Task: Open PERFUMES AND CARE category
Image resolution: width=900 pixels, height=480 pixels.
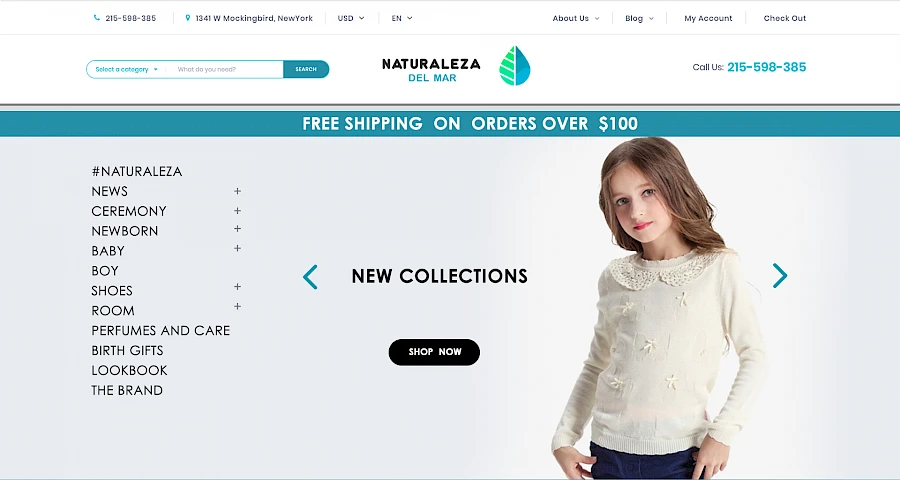Action: (x=161, y=331)
